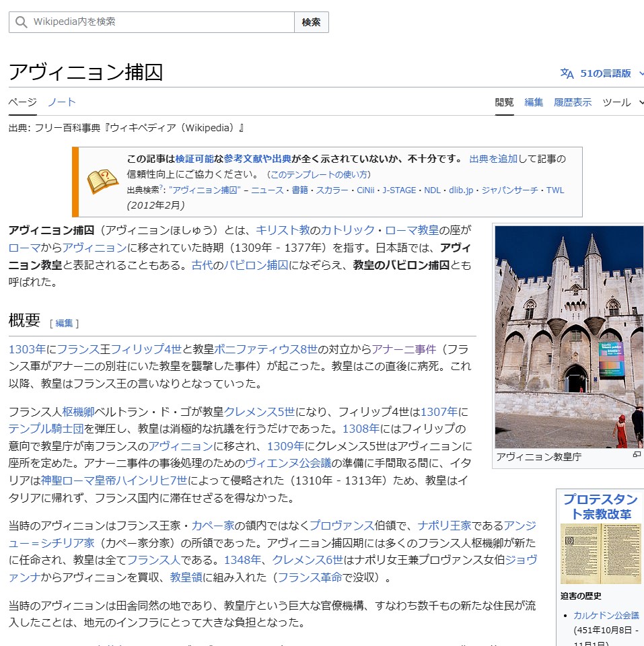Follow the クレメンス5世 link

[259, 412]
